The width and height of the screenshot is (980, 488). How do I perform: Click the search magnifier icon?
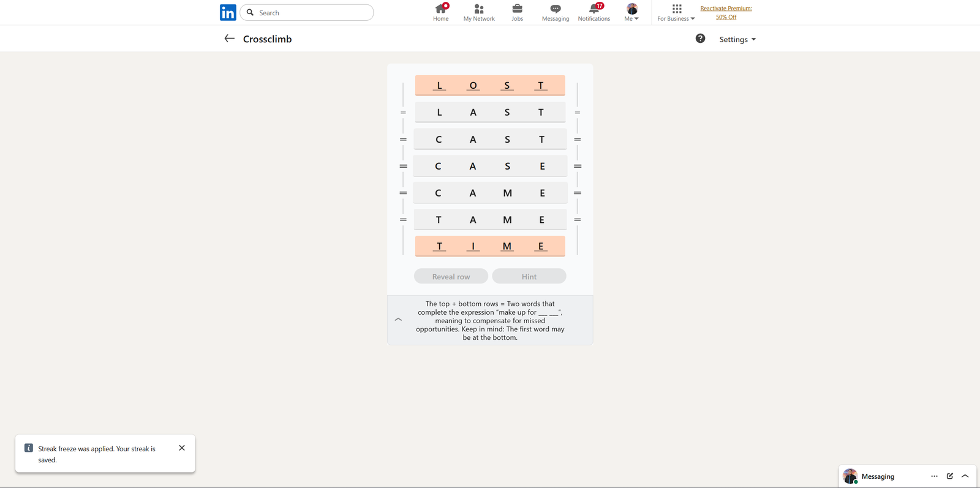(250, 12)
